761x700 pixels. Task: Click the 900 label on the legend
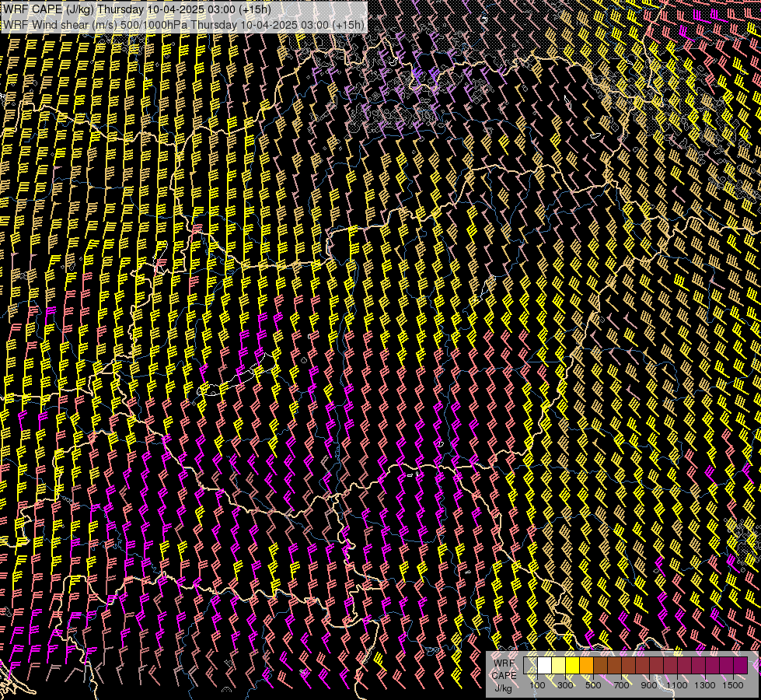[649, 685]
